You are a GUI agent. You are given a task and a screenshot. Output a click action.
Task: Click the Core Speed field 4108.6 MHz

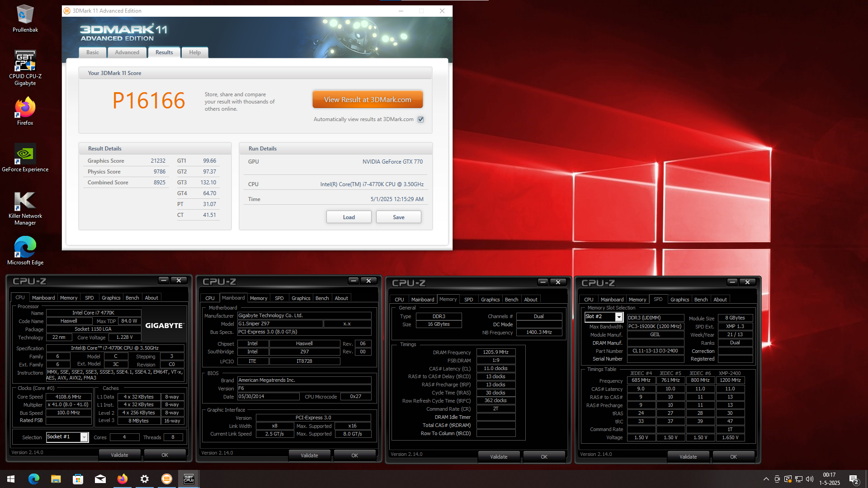point(69,397)
